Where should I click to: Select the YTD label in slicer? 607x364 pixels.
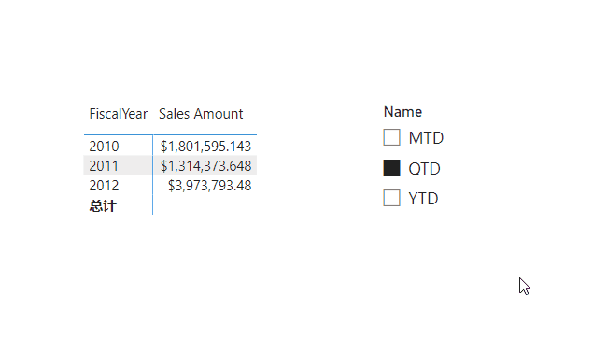(x=423, y=199)
